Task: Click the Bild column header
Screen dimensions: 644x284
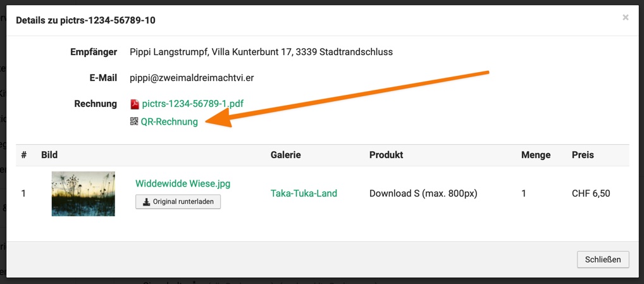Action: pyautogui.click(x=49, y=155)
